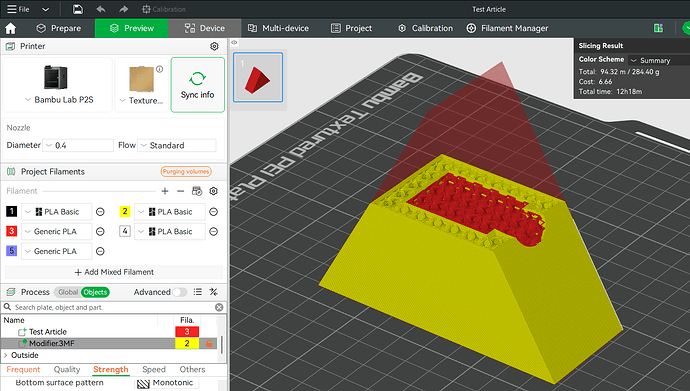Image resolution: width=690 pixels, height=391 pixels.
Task: Edit filament 4 preset icon
Action: click(213, 231)
